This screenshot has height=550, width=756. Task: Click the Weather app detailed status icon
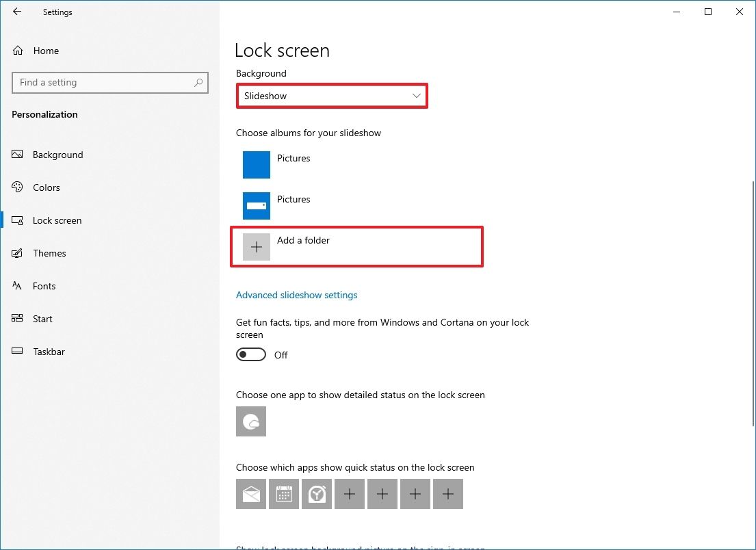[250, 421]
